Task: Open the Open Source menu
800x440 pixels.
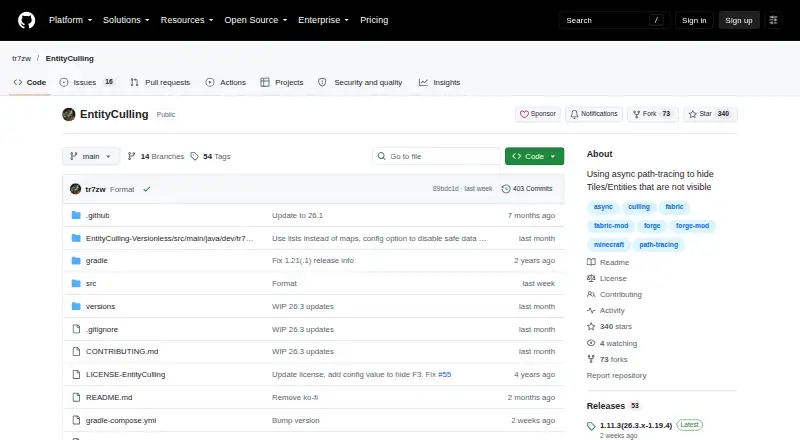Action: [x=256, y=20]
